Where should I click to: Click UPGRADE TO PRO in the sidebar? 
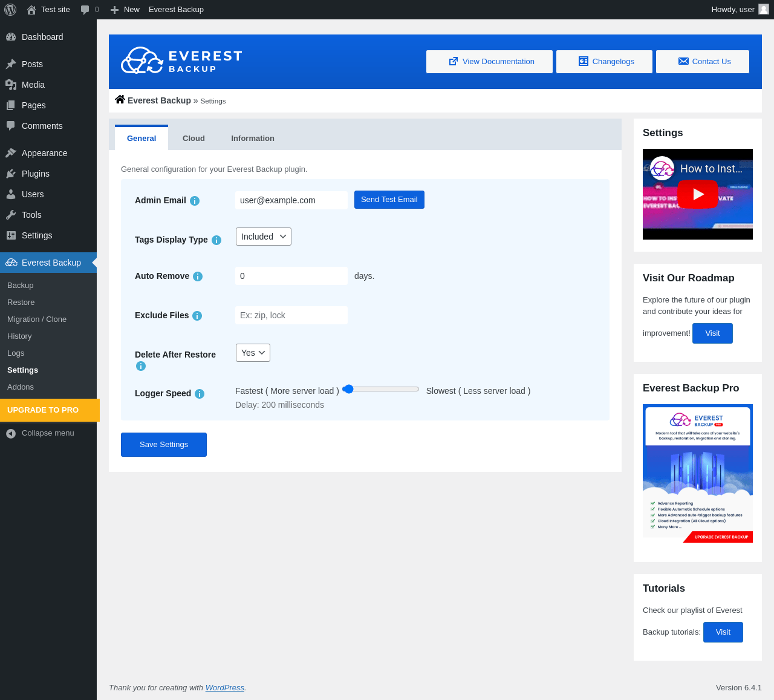[x=50, y=410]
